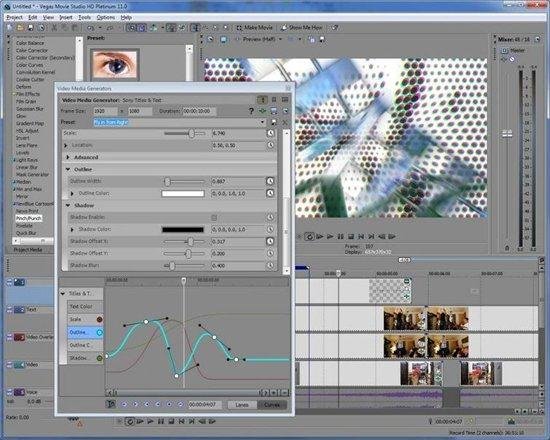Expand the Shadow Color parameter
550x440 pixels.
[x=72, y=229]
